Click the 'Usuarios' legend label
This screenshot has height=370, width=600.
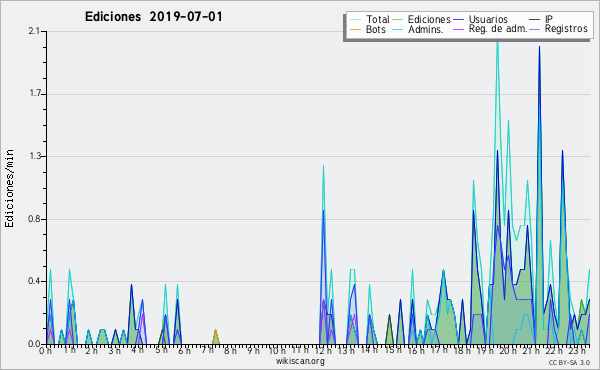488,19
